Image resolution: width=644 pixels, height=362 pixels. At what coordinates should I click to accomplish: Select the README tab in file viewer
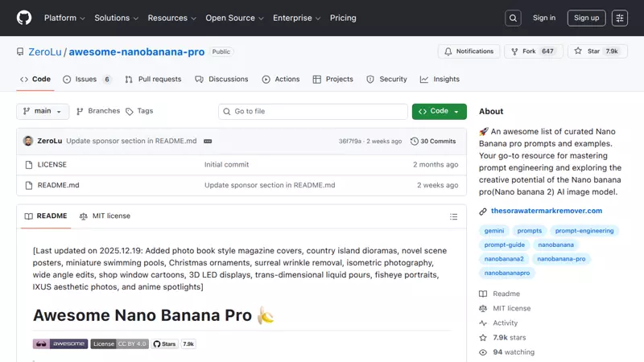coord(46,216)
